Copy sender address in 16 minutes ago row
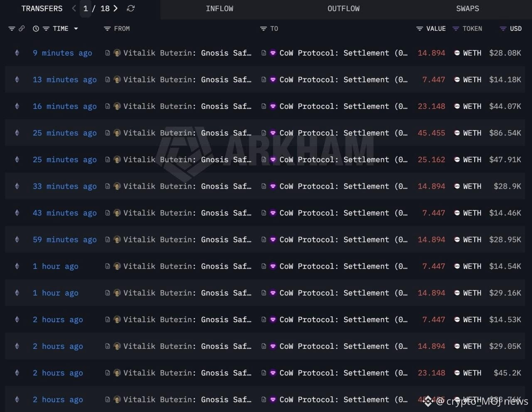This screenshot has width=532, height=412. [108, 106]
